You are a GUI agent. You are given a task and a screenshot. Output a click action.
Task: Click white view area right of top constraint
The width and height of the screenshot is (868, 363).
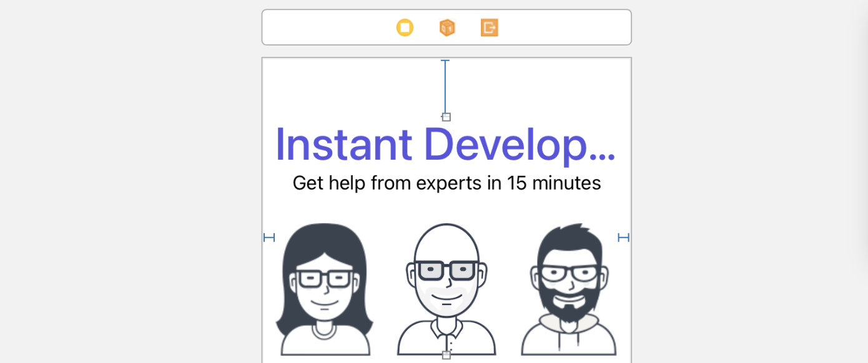[x=537, y=87]
